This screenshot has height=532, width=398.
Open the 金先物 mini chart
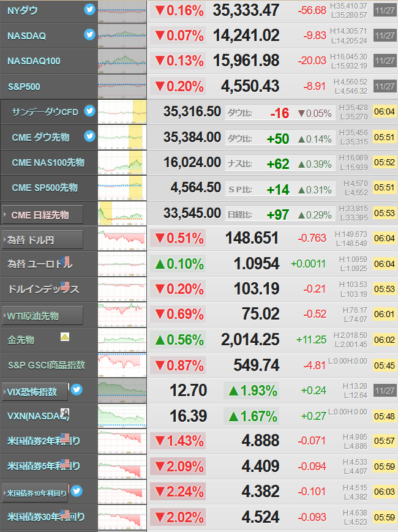(122, 340)
